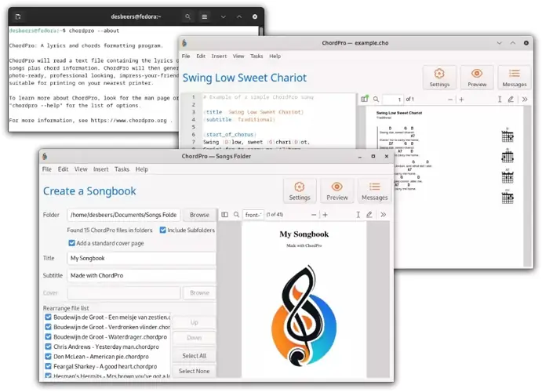Open Messages in the example.cho window
Viewport: 542px width, 392px height.
pyautogui.click(x=514, y=78)
